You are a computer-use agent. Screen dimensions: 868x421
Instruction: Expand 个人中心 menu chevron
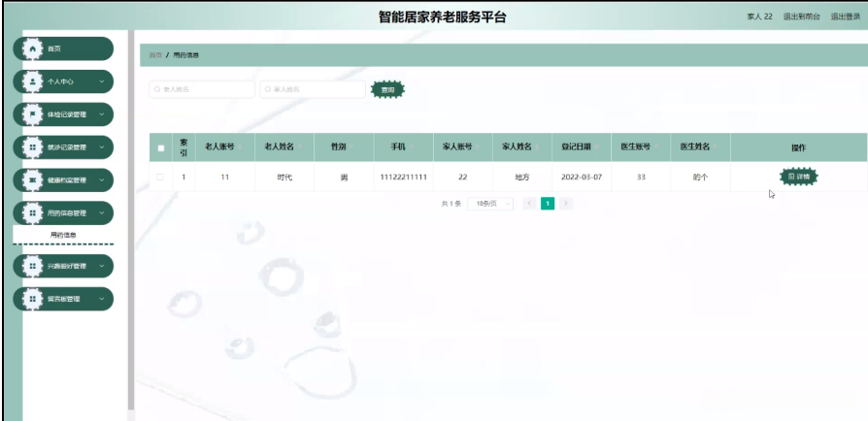(x=101, y=81)
